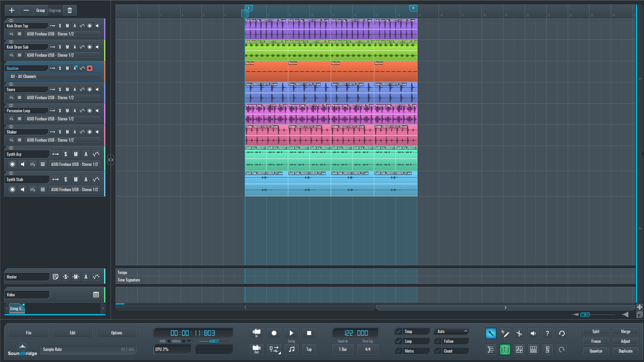644x362 pixels.
Task: Click the Duplicate button
Action: click(626, 351)
